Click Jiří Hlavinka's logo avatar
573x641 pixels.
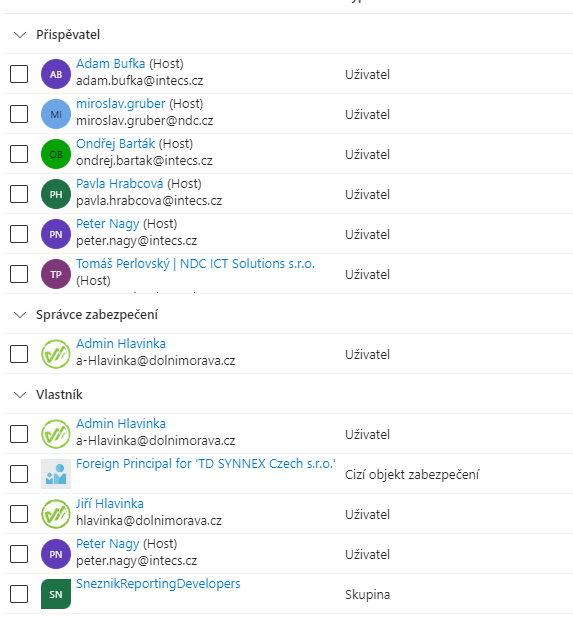56,514
